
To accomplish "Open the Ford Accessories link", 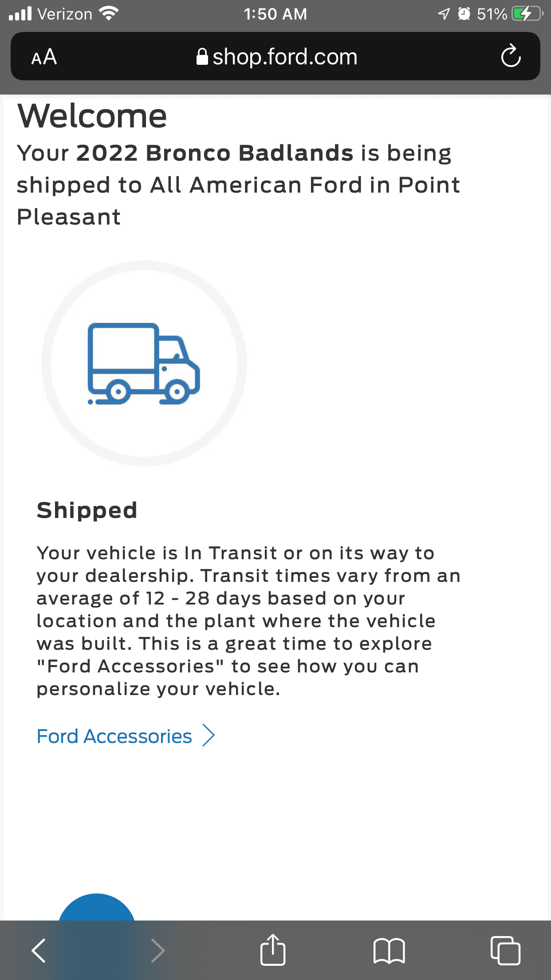I will (114, 736).
